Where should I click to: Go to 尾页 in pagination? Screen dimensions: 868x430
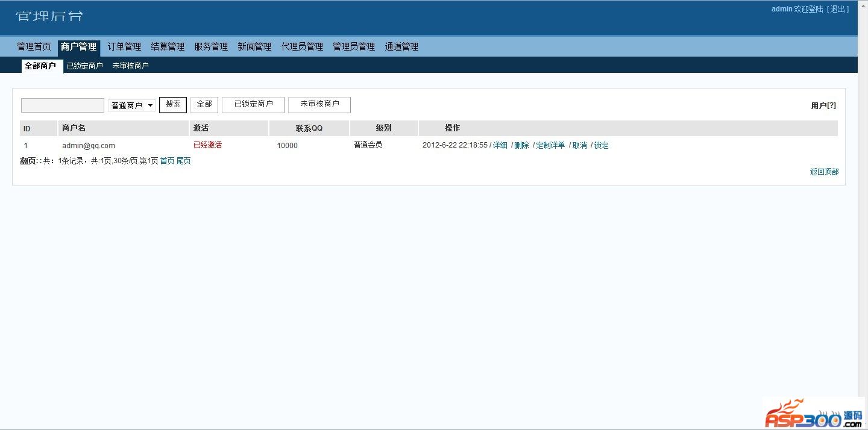(183, 161)
